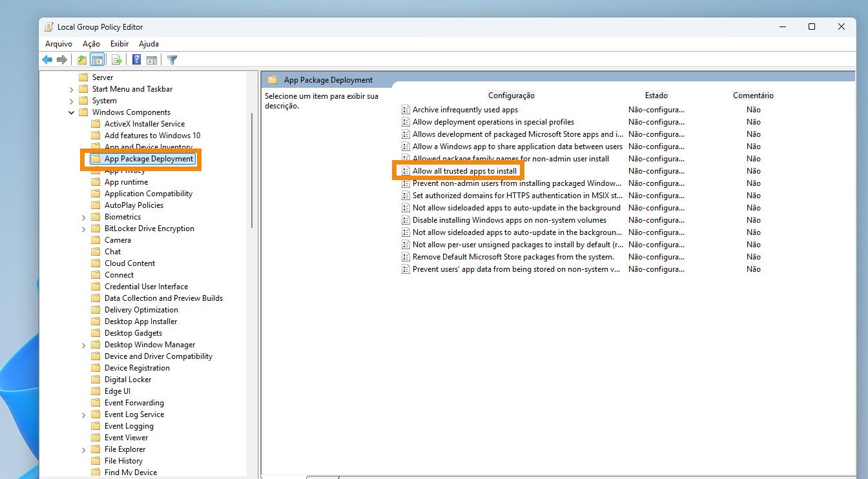Expand the Event Log Service node
868x479 pixels.
pyautogui.click(x=84, y=414)
